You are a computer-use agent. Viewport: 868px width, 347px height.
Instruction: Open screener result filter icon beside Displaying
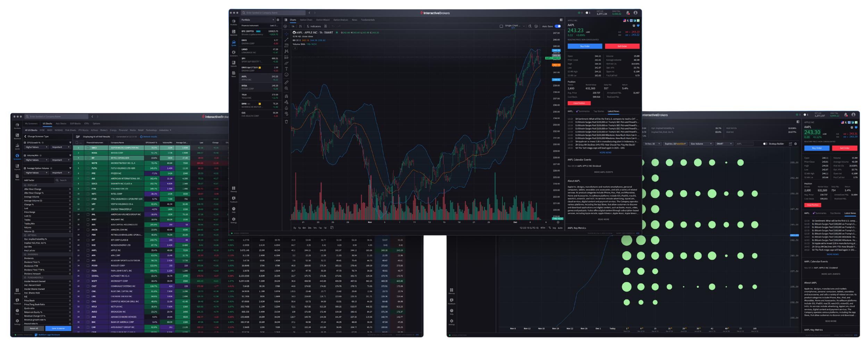78,137
